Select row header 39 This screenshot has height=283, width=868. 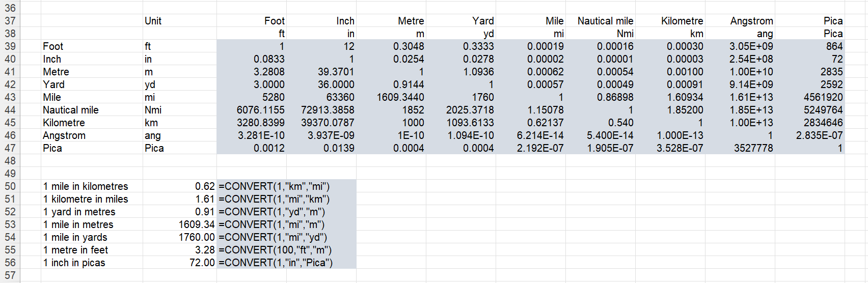[10, 46]
